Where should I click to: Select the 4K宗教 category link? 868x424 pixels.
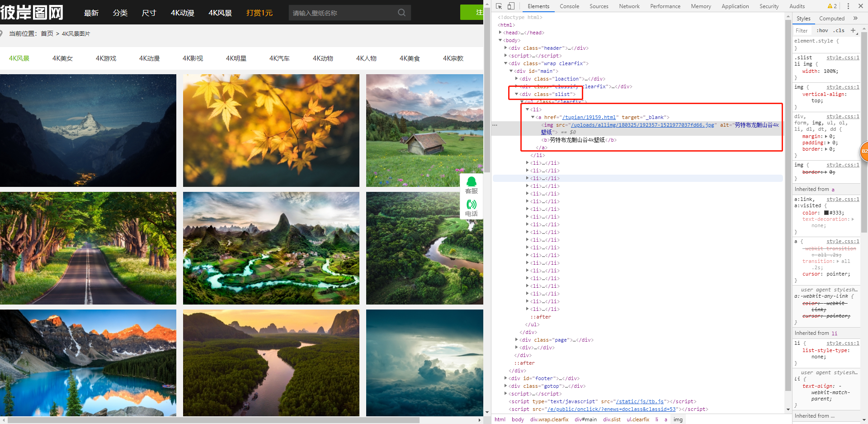point(453,58)
